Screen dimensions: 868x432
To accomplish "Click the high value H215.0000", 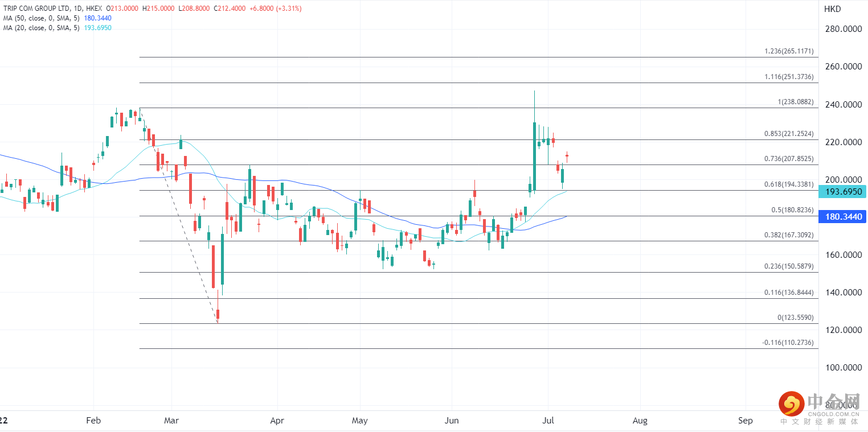I will [159, 9].
